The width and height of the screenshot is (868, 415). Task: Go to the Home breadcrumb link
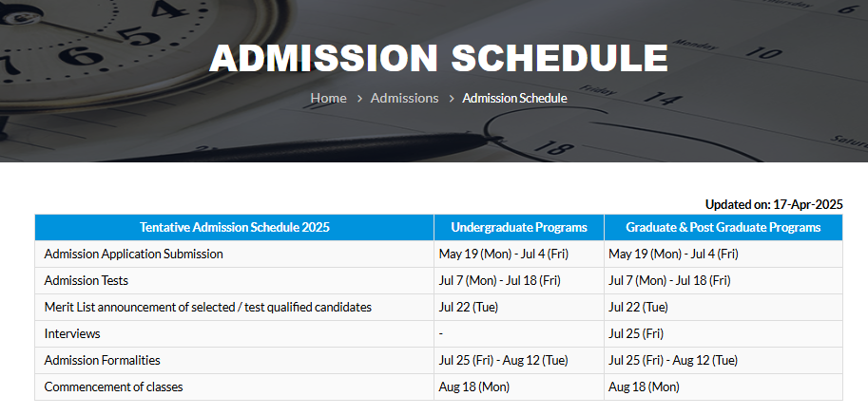328,99
